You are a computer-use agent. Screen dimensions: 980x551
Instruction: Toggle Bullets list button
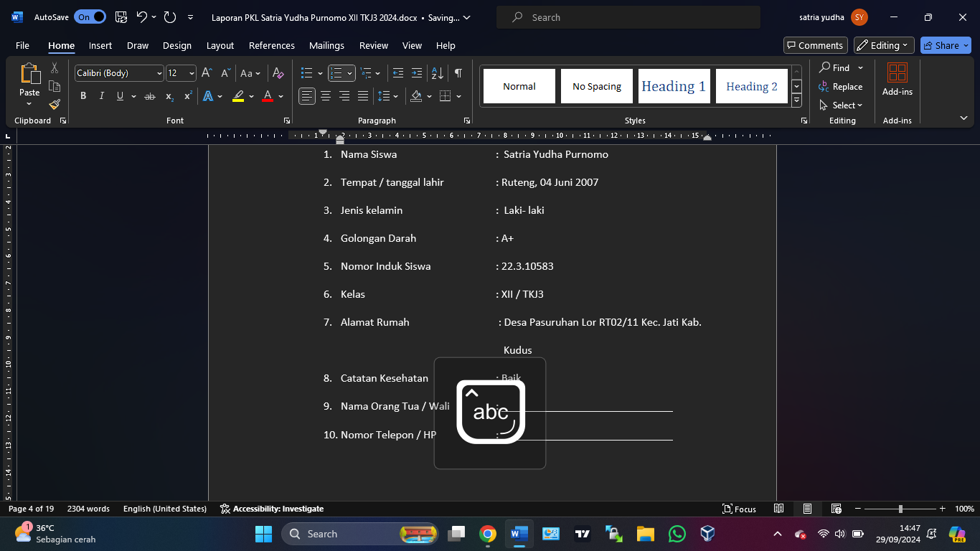point(306,73)
